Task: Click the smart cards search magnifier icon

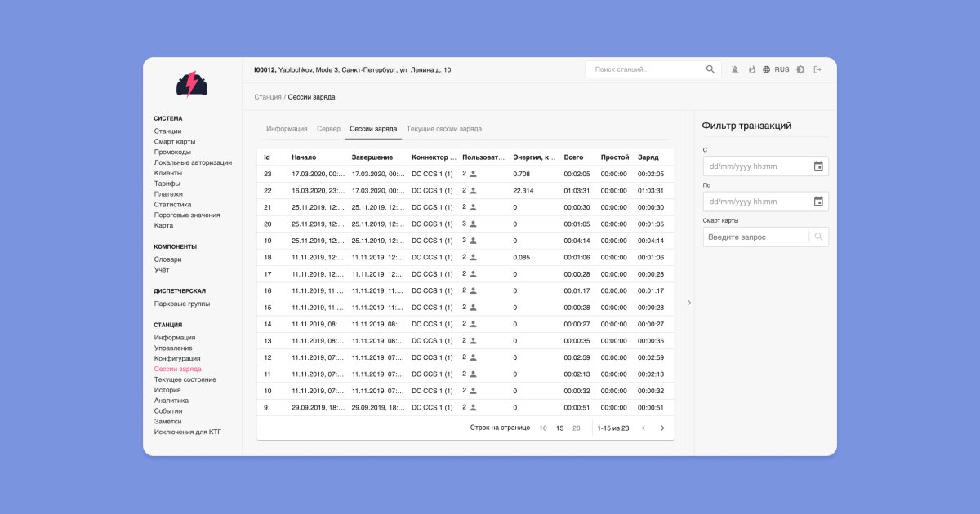Action: pyautogui.click(x=819, y=237)
